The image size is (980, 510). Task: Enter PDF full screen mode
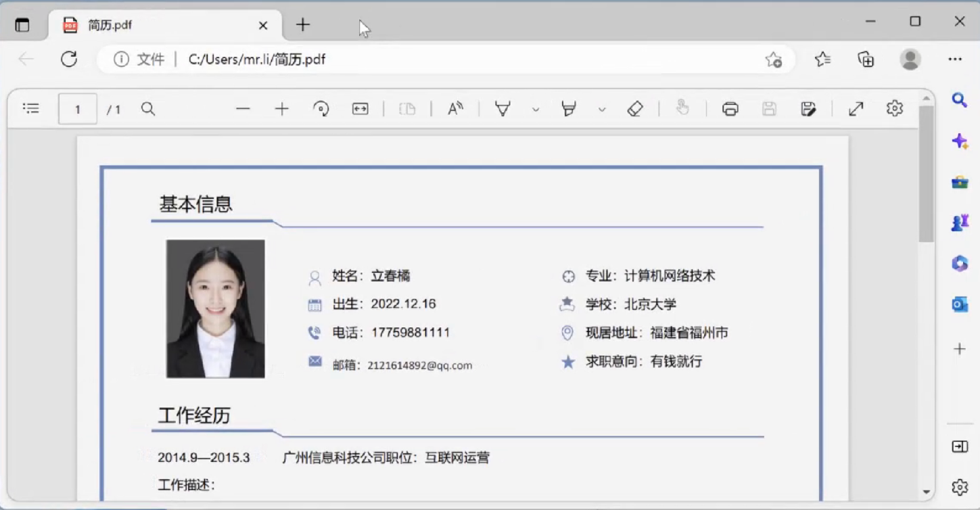(x=856, y=109)
